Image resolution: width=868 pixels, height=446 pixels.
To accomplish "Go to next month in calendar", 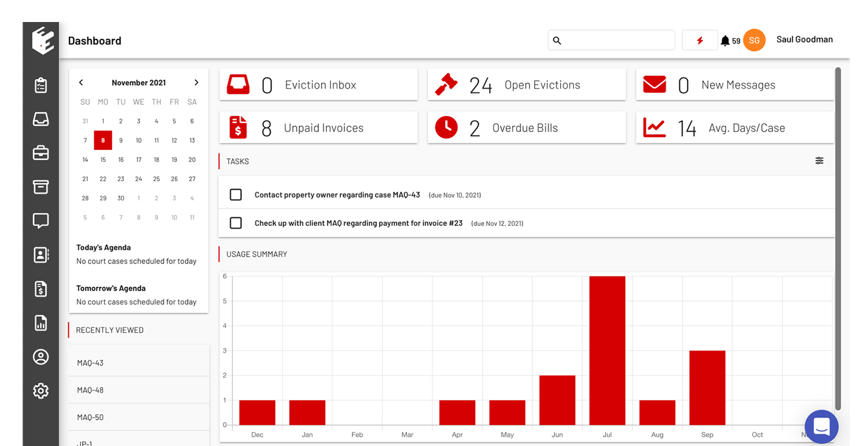I will coord(196,83).
